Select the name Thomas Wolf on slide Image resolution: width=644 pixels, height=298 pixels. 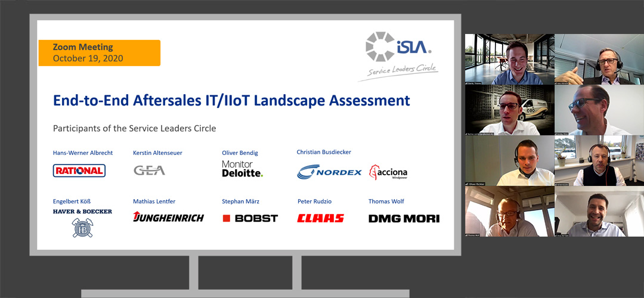pyautogui.click(x=386, y=201)
